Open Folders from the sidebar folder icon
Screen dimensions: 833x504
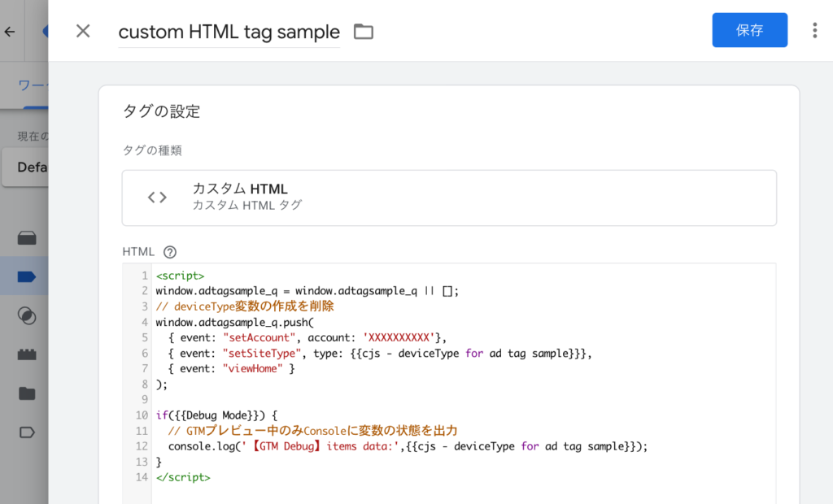pos(27,394)
